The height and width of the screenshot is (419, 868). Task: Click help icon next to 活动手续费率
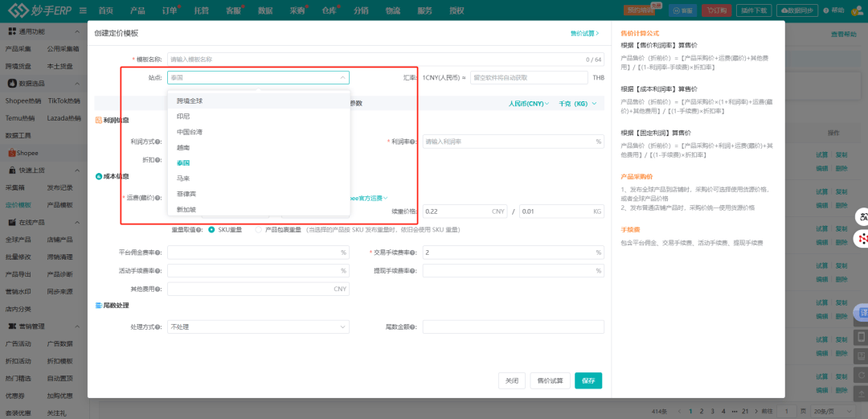coord(158,271)
